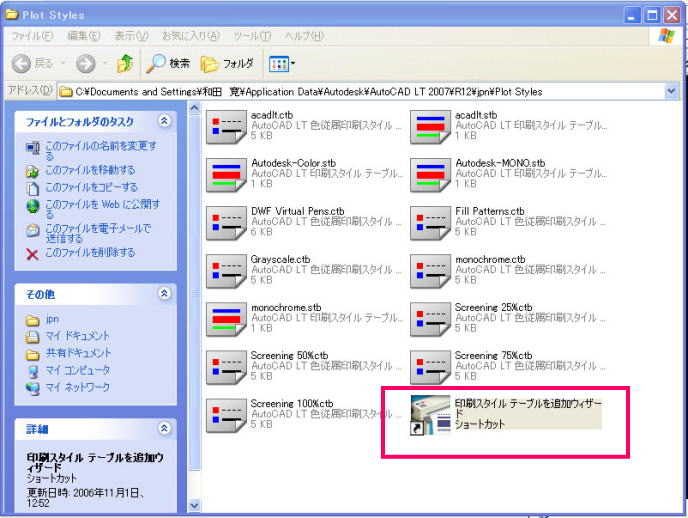Click このファイルを削除する link
The image size is (688, 518).
90,252
